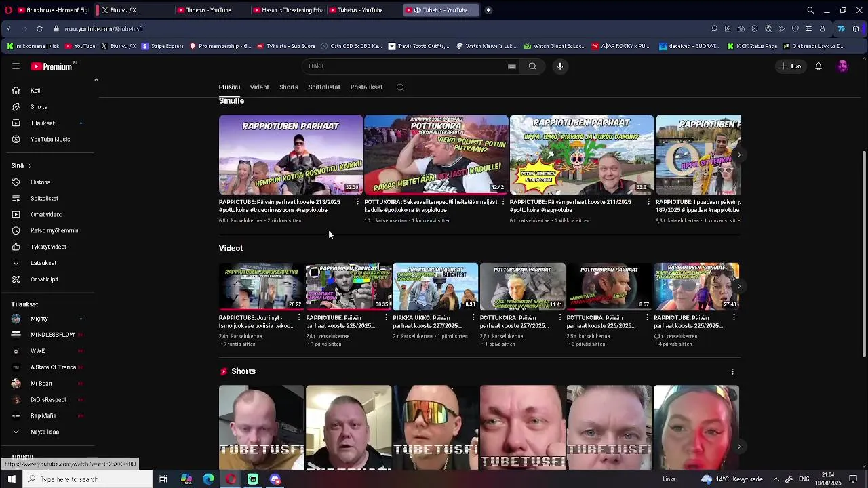868x488 pixels.
Task: Switch to the Soittolistat channel tab
Action: point(324,87)
